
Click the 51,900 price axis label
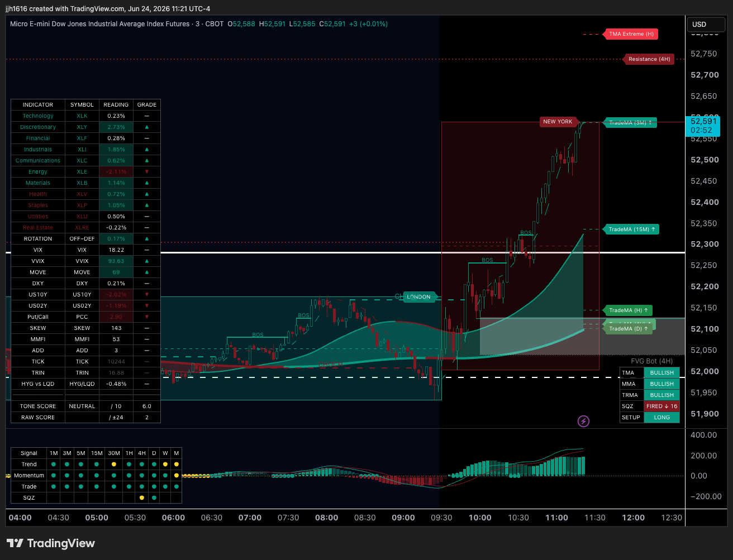(704, 414)
